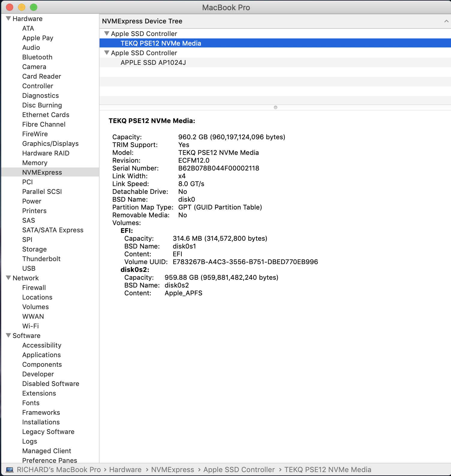Open Frameworks section

[41, 412]
